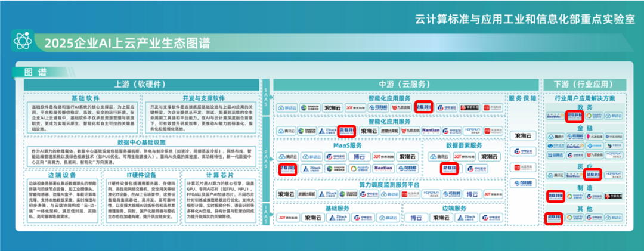Click the vertical IAAS label
Screen dimensions: 644x251
[x=266, y=214]
